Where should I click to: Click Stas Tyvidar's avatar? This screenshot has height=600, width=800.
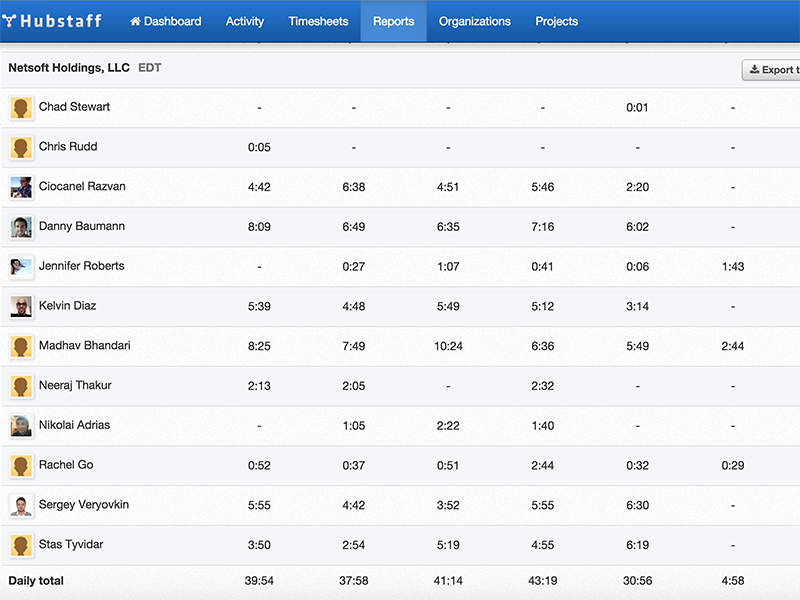click(x=21, y=545)
